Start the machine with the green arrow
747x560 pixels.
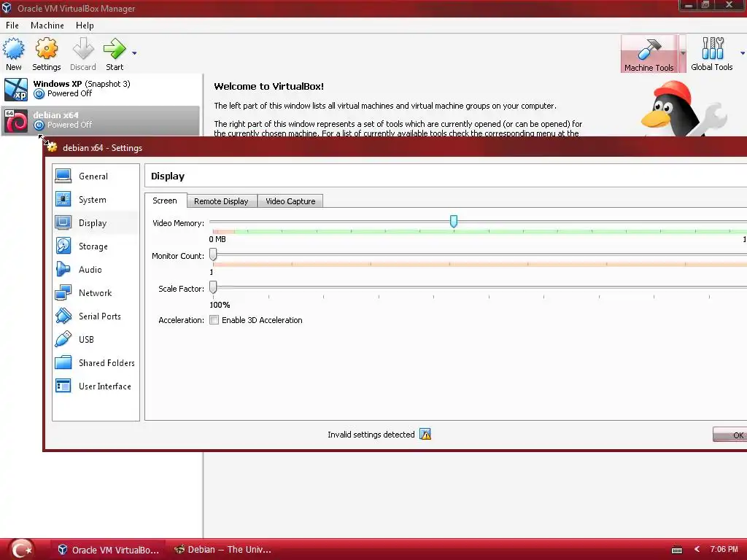click(115, 49)
